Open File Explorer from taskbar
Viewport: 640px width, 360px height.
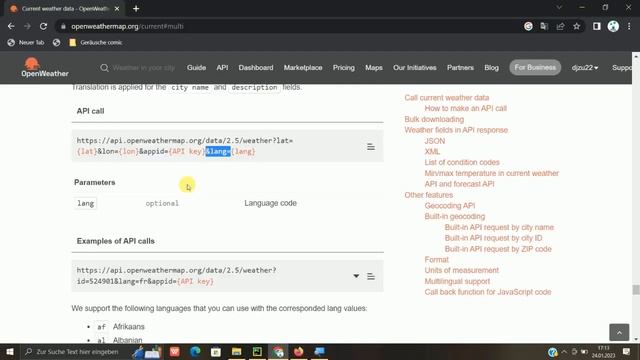tap(236, 352)
